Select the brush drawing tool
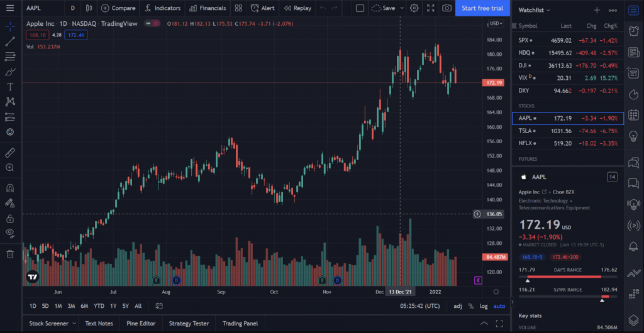Viewport: 644px width, 333px height. click(x=10, y=72)
